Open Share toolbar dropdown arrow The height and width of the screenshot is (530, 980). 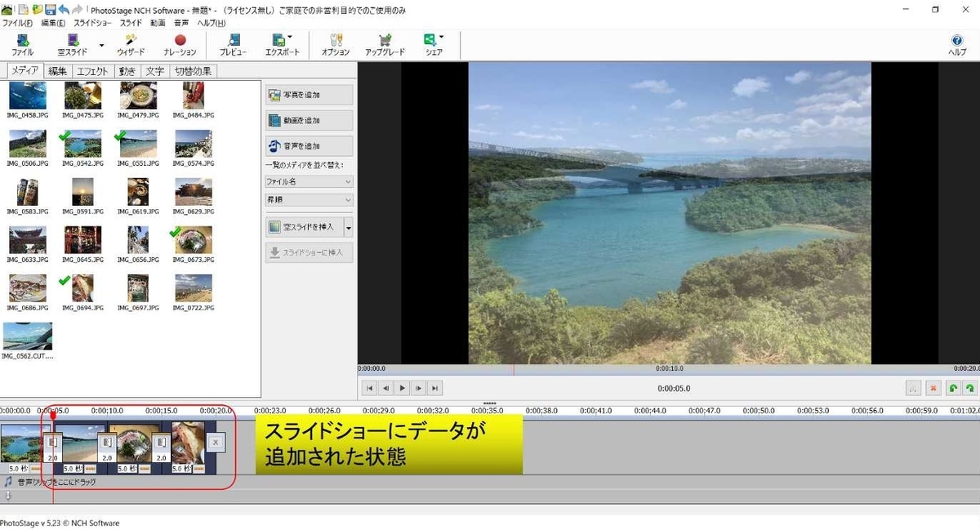441,37
